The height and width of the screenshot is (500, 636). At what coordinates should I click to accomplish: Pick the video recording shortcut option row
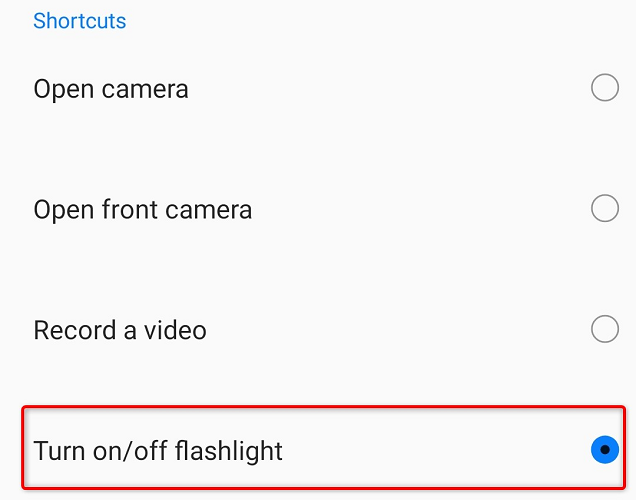pos(320,330)
